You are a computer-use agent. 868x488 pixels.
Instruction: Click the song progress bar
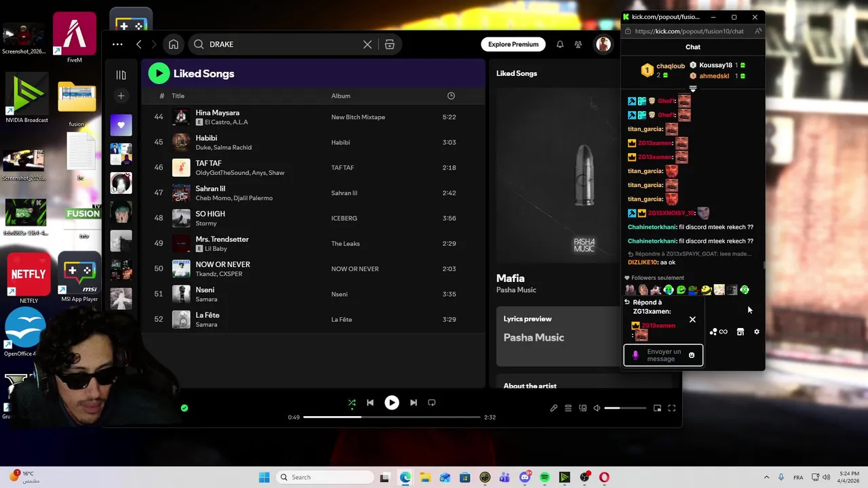tap(392, 417)
